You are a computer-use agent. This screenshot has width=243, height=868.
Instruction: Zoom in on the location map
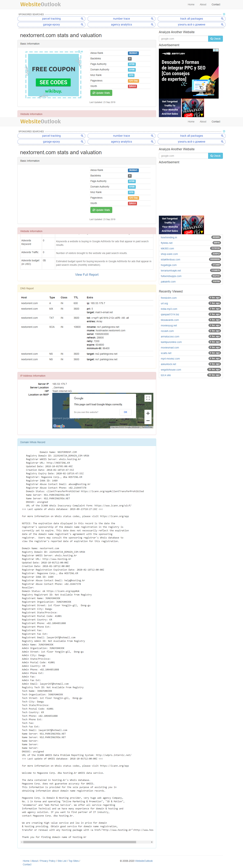[148, 414]
